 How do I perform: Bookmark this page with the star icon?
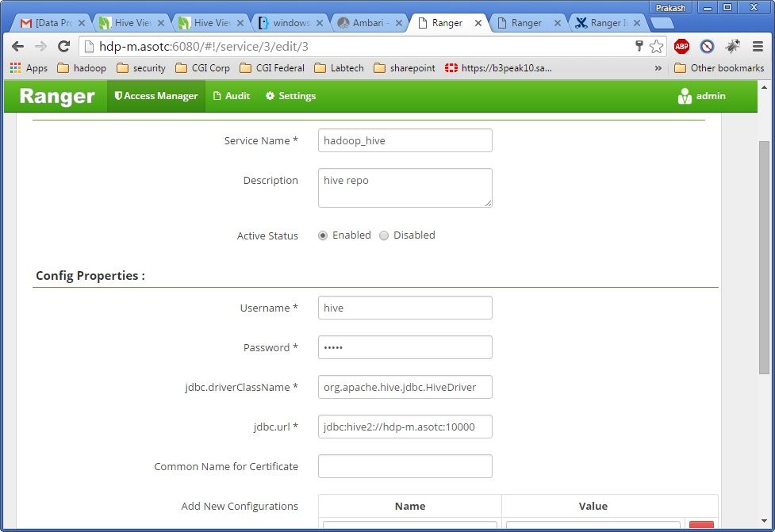tap(656, 47)
